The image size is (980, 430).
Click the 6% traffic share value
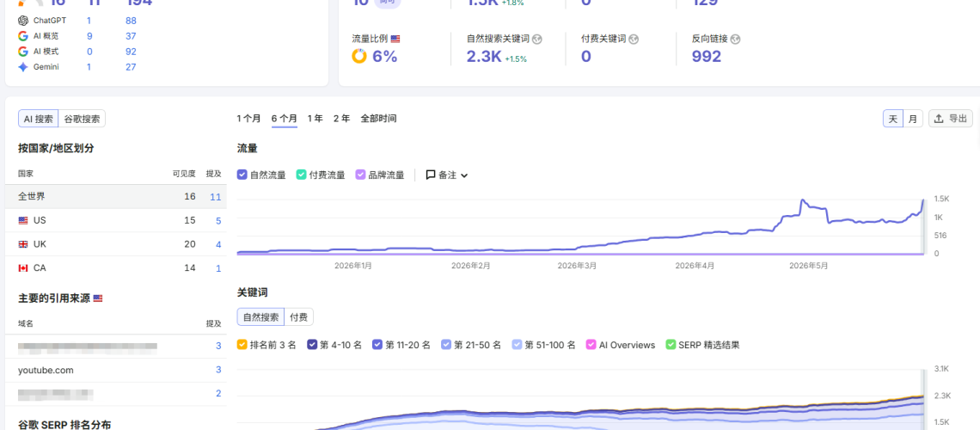pyautogui.click(x=385, y=57)
